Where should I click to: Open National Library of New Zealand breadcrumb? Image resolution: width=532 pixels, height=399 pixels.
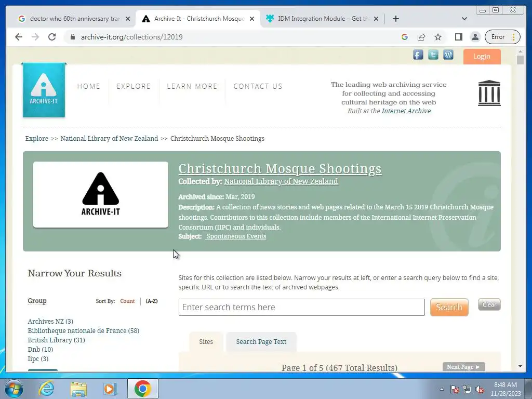pos(109,138)
